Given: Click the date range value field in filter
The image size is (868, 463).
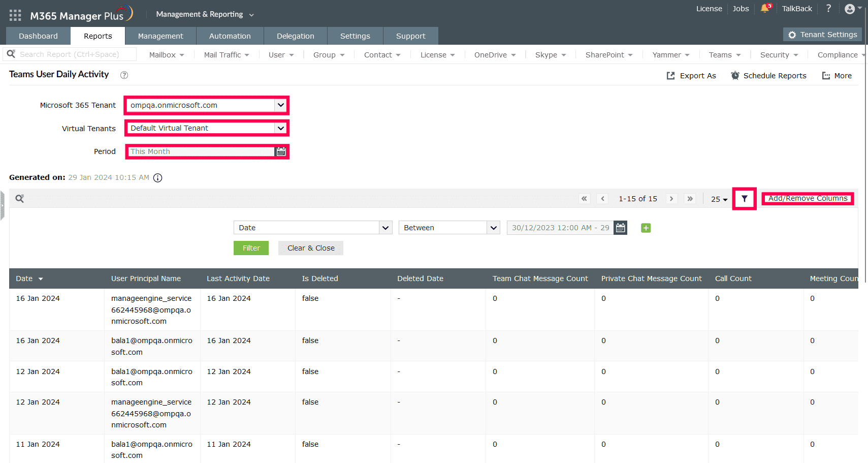Looking at the screenshot, I should point(560,228).
